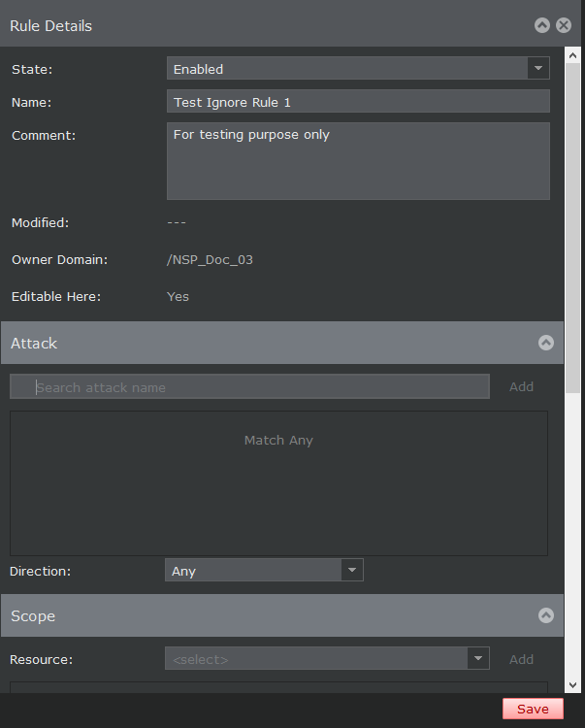Click the Rule Details title text
This screenshot has width=585, height=728.
tap(51, 26)
